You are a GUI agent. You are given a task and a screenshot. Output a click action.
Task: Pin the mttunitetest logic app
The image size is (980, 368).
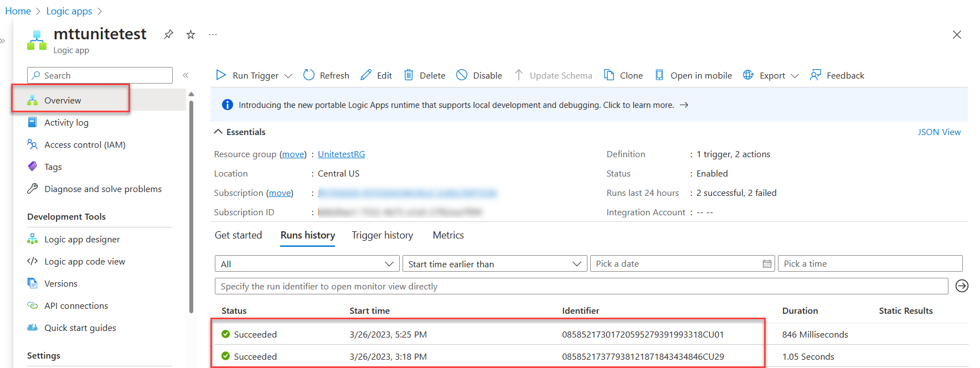[x=168, y=34]
